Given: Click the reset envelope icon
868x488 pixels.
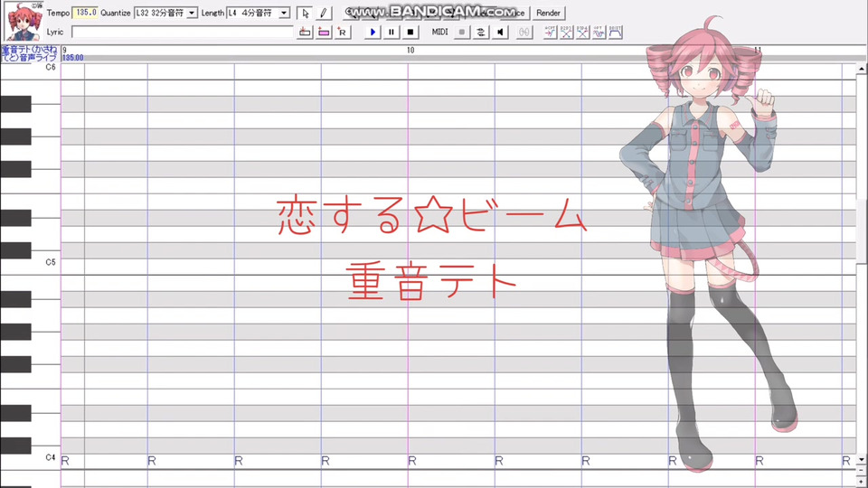Looking at the screenshot, I should click(x=615, y=33).
